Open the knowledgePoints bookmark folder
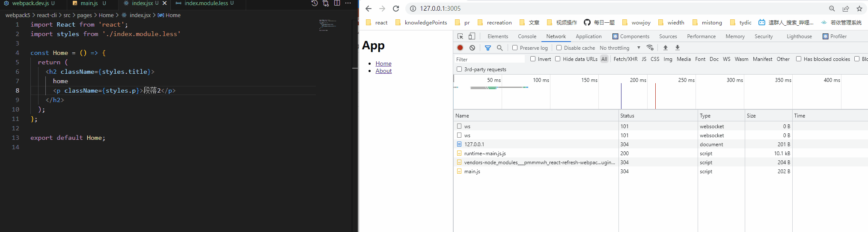This screenshot has width=868, height=232. click(x=421, y=22)
